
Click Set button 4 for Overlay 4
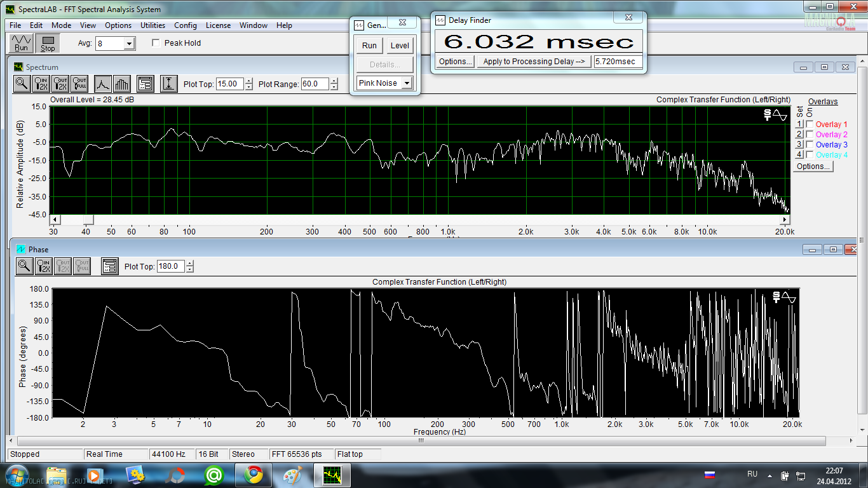pyautogui.click(x=799, y=155)
